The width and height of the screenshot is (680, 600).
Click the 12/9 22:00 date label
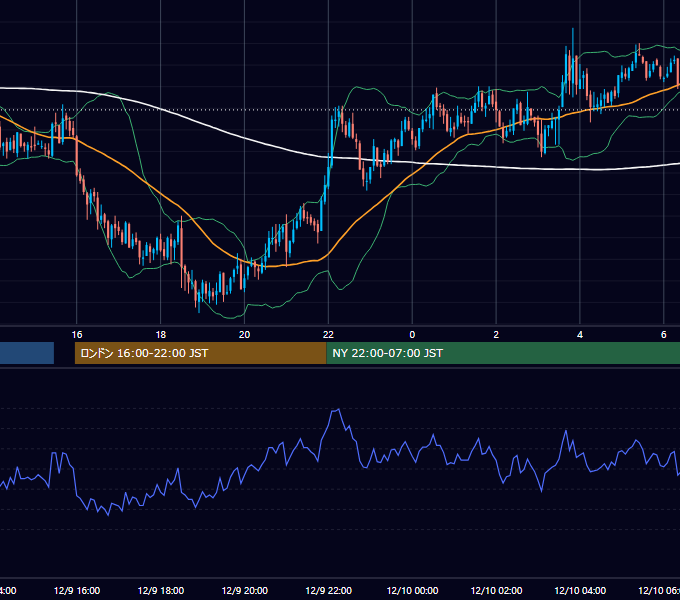point(328,590)
